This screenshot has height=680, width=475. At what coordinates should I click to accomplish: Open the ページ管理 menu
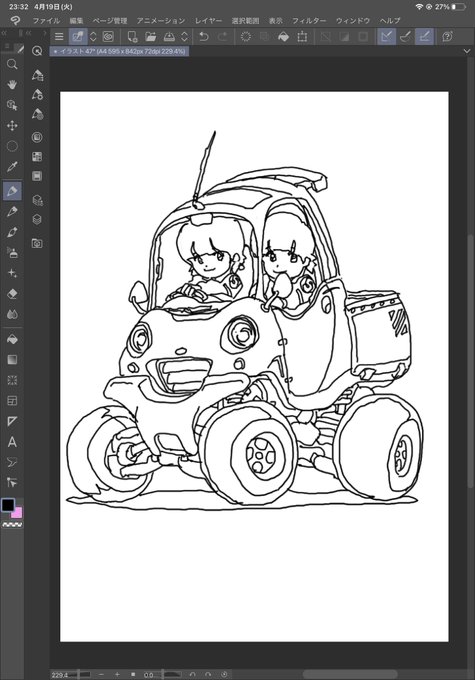click(110, 20)
